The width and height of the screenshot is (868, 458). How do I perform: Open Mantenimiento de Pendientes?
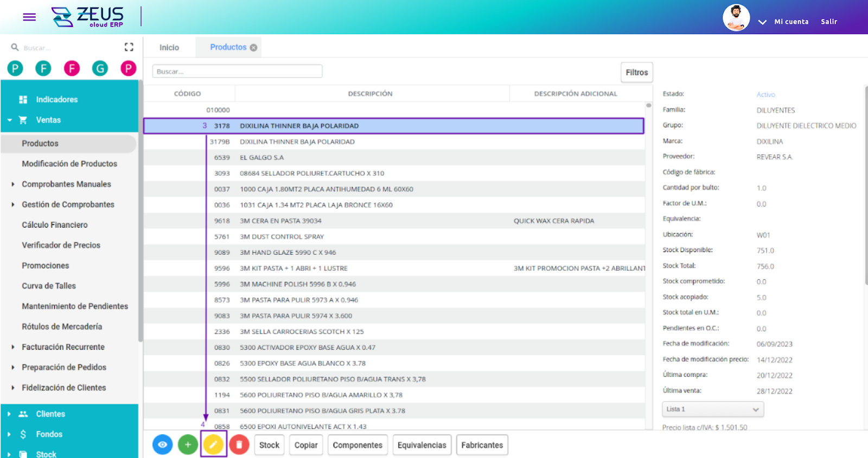pyautogui.click(x=75, y=306)
